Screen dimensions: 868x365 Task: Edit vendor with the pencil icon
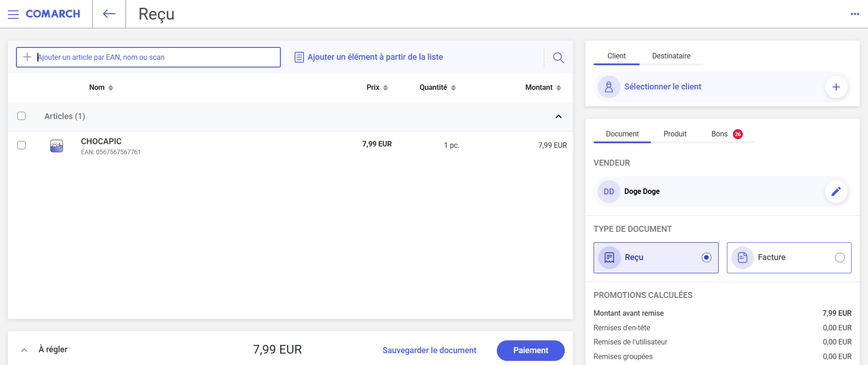click(x=836, y=192)
